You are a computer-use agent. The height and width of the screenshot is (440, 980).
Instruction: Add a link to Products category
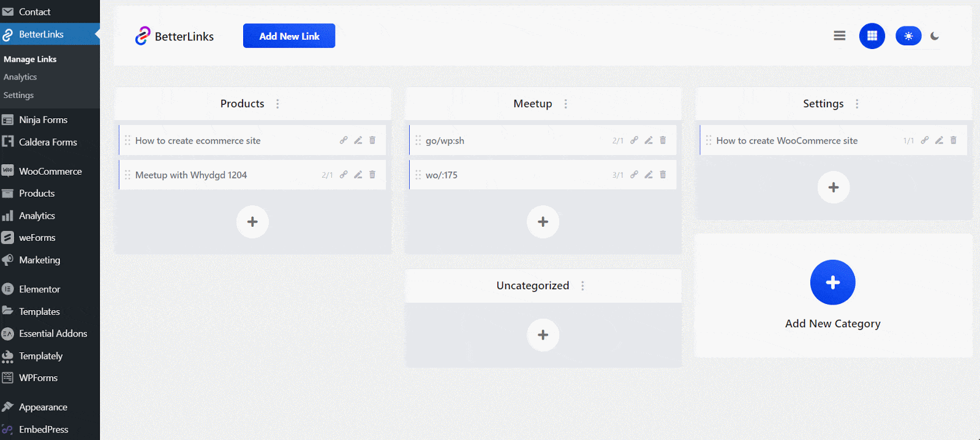click(x=252, y=222)
